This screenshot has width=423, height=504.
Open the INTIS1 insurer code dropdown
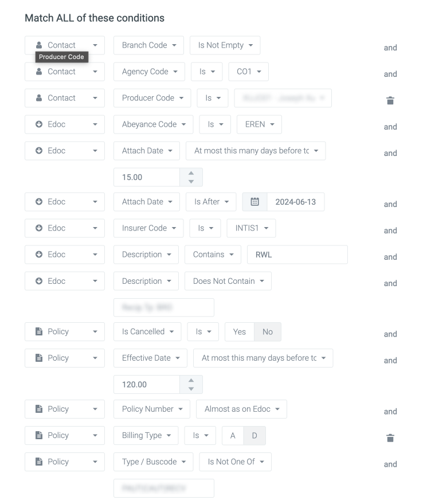(x=251, y=228)
